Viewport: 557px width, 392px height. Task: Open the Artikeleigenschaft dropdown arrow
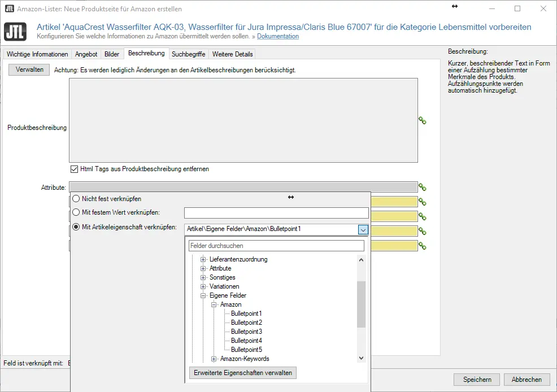pyautogui.click(x=363, y=230)
